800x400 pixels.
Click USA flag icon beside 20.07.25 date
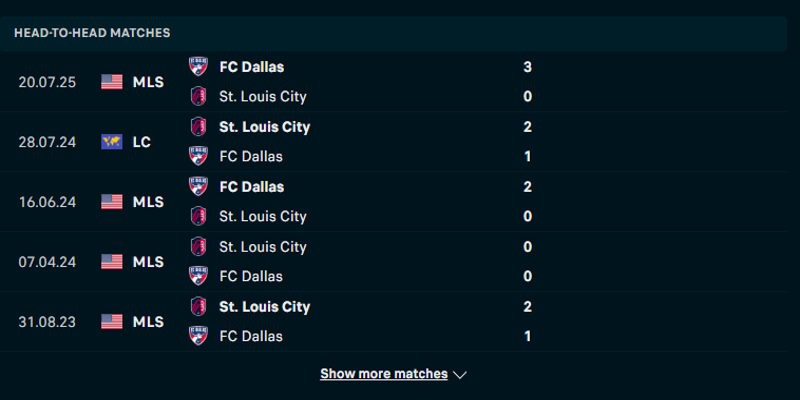tap(112, 82)
